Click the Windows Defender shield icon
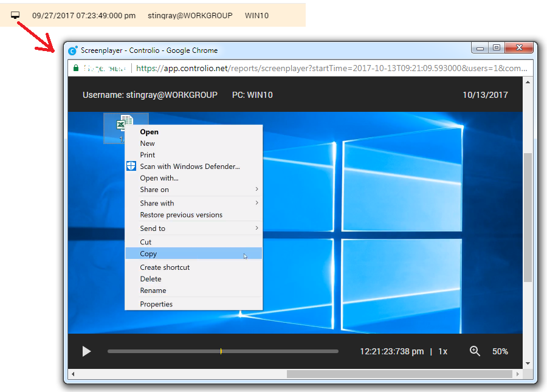The image size is (547, 392). click(131, 167)
